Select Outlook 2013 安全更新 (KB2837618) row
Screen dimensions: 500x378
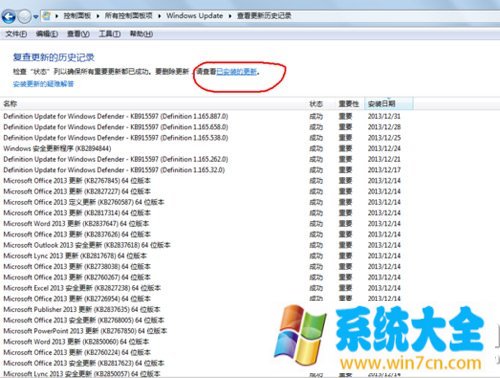click(x=202, y=245)
